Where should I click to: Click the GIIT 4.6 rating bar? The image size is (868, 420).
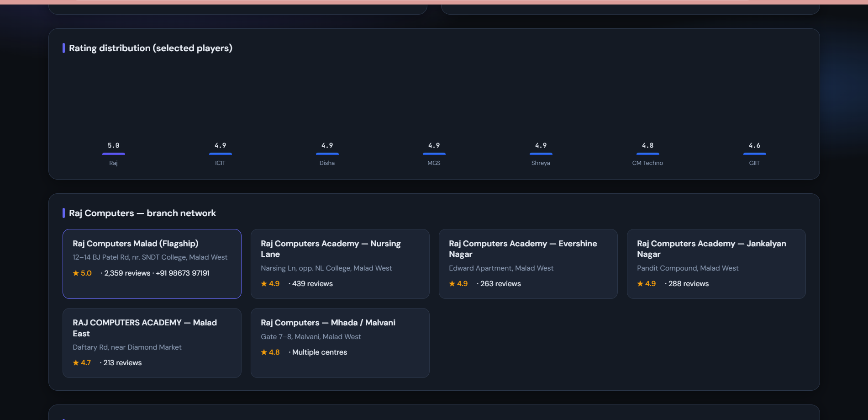[755, 154]
